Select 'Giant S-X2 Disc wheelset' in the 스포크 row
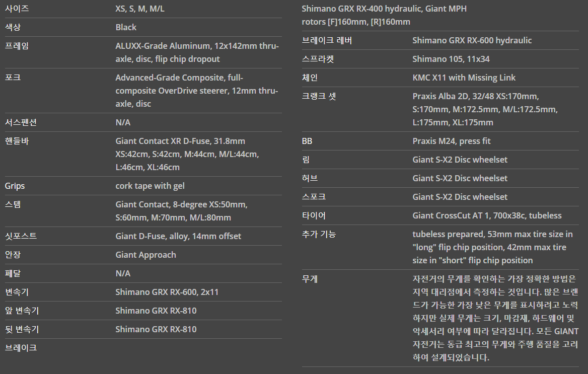The width and height of the screenshot is (588, 374). point(460,197)
